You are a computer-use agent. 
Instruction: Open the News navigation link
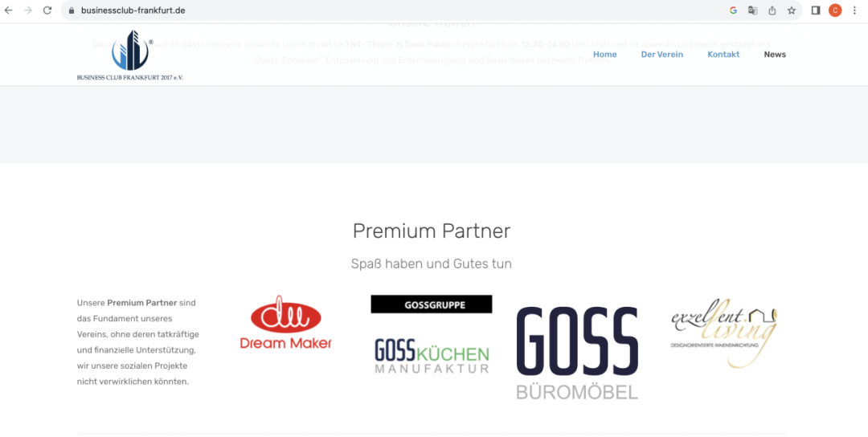(775, 54)
